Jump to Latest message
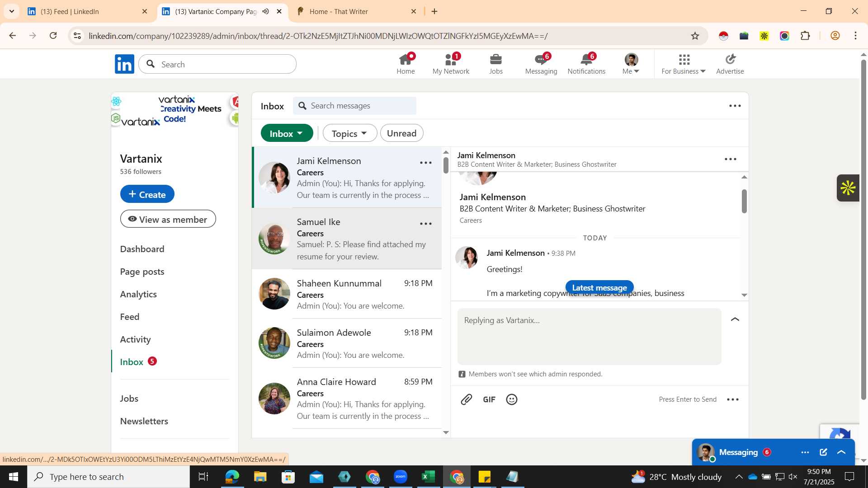The width and height of the screenshot is (868, 488). coord(599,287)
